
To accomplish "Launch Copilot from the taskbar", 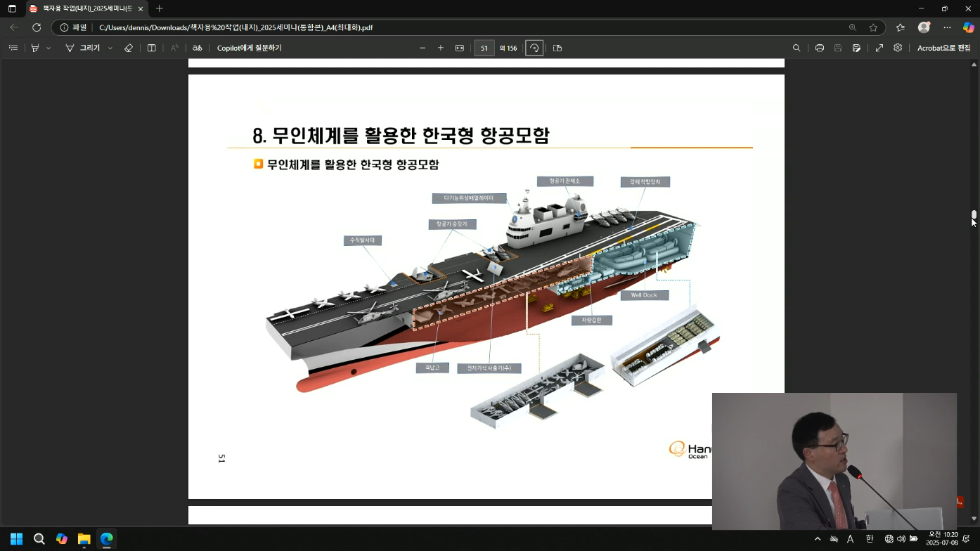I will point(62,539).
